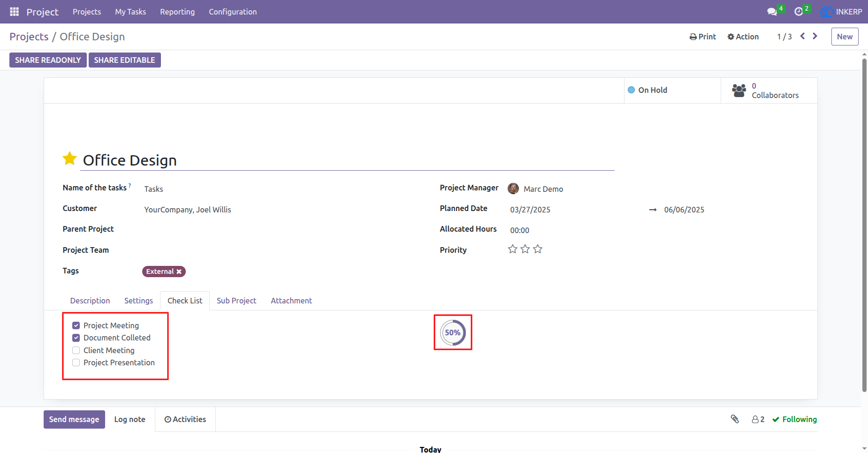Image resolution: width=868 pixels, height=453 pixels.
Task: Switch to the Description tab
Action: (90, 301)
